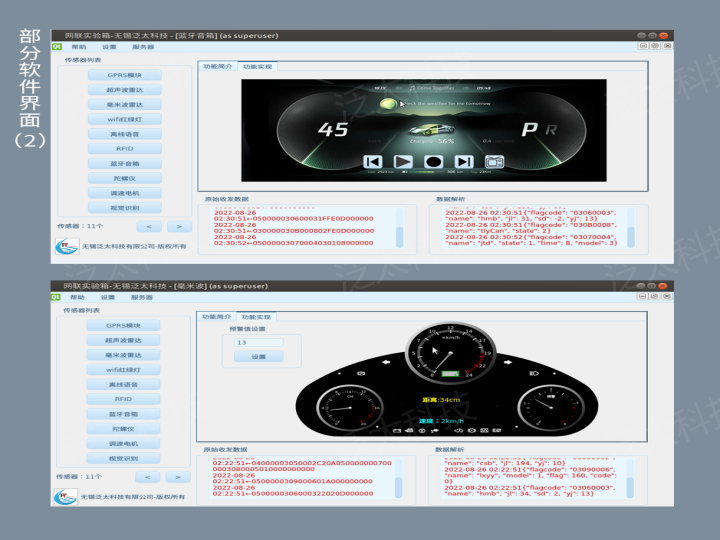Click the green voice orb atop the car dashboard
The image size is (720, 540).
[x=388, y=103]
